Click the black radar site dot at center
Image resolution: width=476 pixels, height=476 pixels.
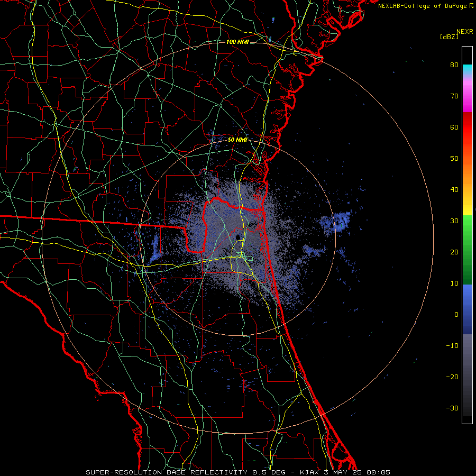(238, 237)
